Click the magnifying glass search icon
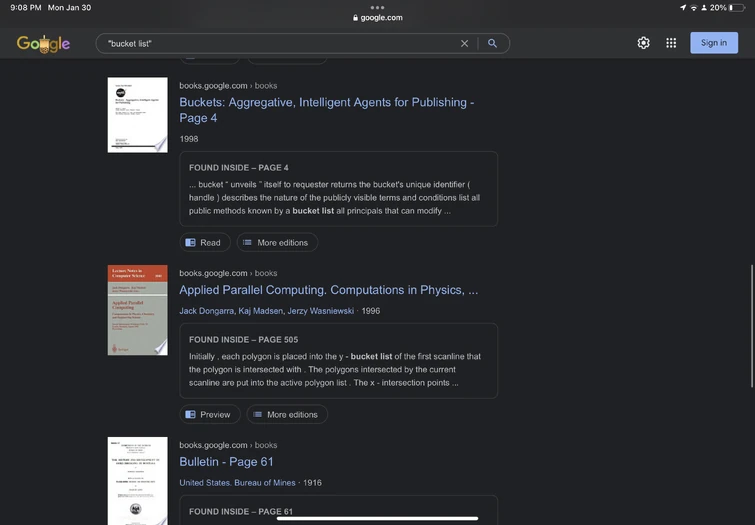The width and height of the screenshot is (755, 525). 492,43
